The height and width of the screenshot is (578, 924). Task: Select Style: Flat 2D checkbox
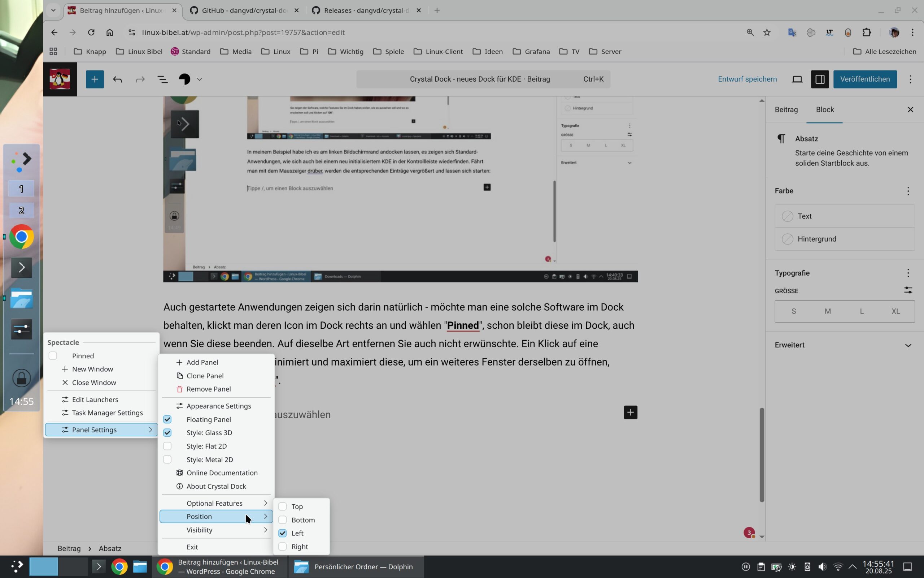pos(167,446)
